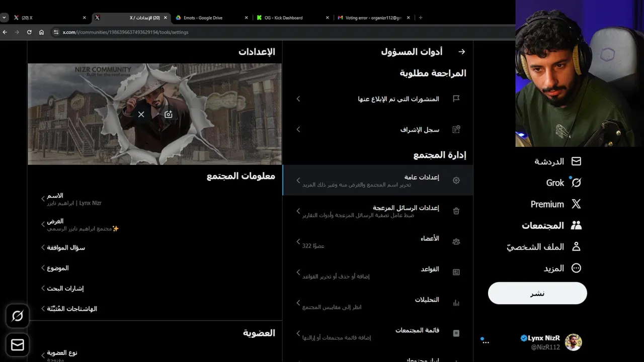Click the members icon beside الأعضاء
644x362 pixels.
[456, 242]
